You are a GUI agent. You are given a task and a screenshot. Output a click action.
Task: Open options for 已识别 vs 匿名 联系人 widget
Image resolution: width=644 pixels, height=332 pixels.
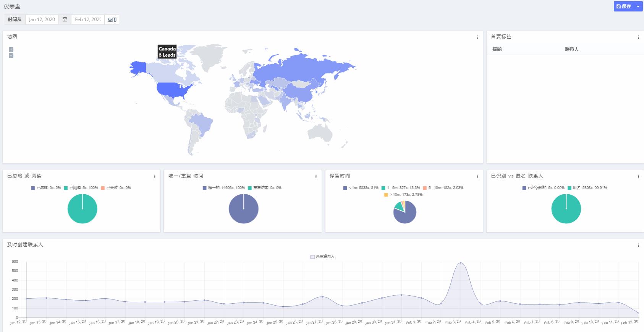coord(638,177)
